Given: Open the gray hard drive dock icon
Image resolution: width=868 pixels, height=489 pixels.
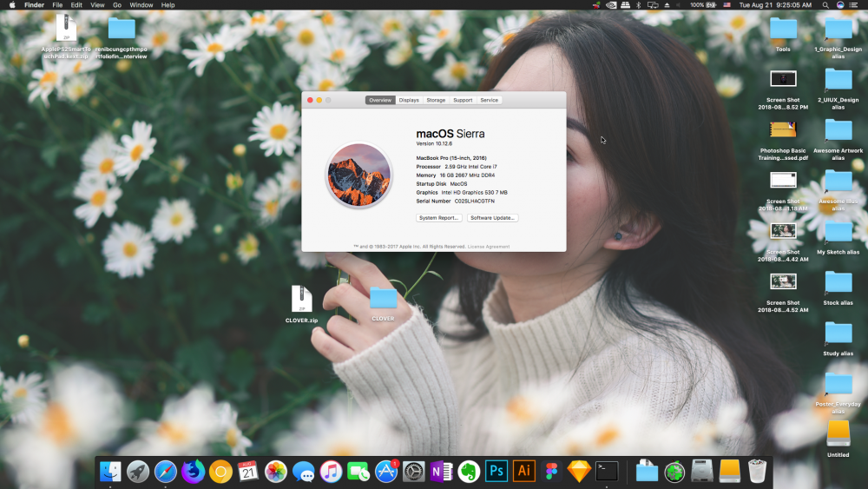Looking at the screenshot, I should [702, 472].
